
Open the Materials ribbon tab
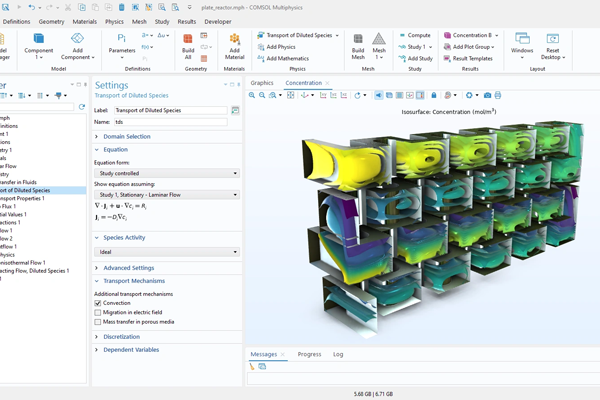coord(85,22)
